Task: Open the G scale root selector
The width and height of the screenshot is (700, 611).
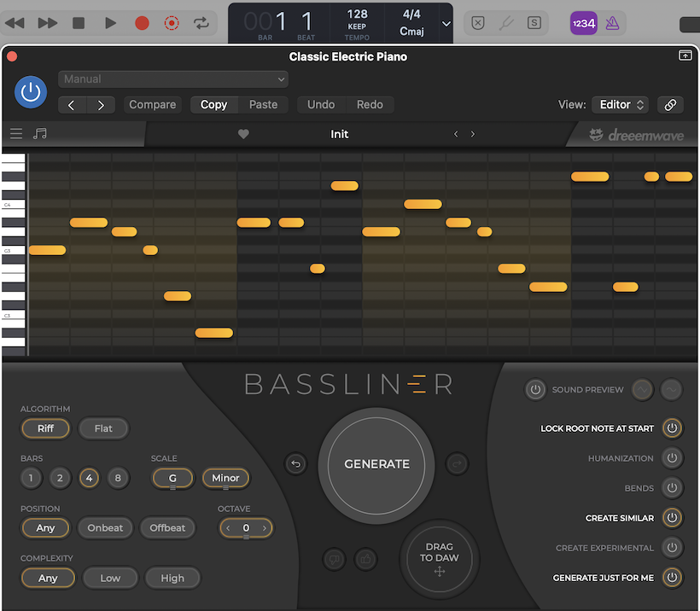Action: tap(172, 478)
